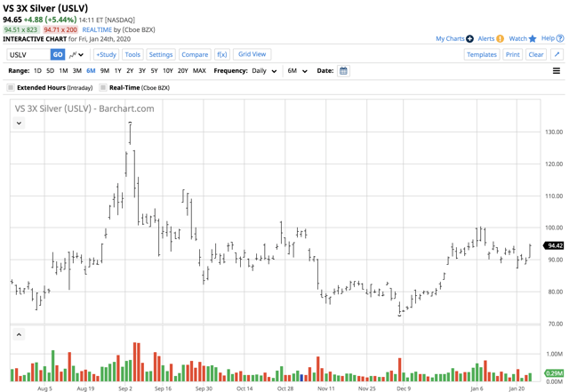Select the 6M range
The image size is (569, 392).
(x=91, y=71)
